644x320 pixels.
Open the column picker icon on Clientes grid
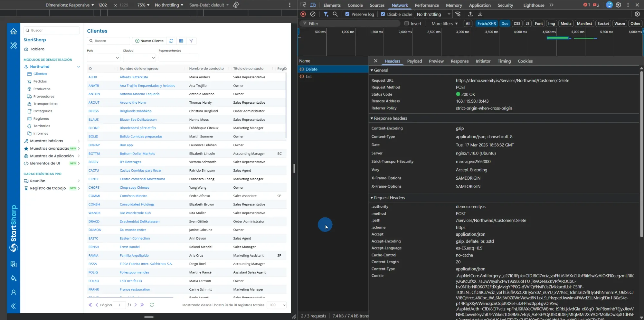pyautogui.click(x=181, y=41)
